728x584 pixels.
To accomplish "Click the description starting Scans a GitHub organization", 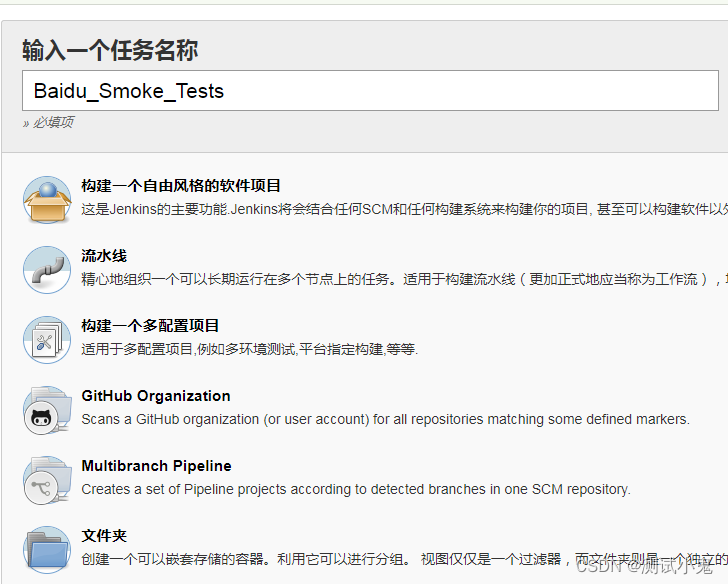I will pos(386,419).
